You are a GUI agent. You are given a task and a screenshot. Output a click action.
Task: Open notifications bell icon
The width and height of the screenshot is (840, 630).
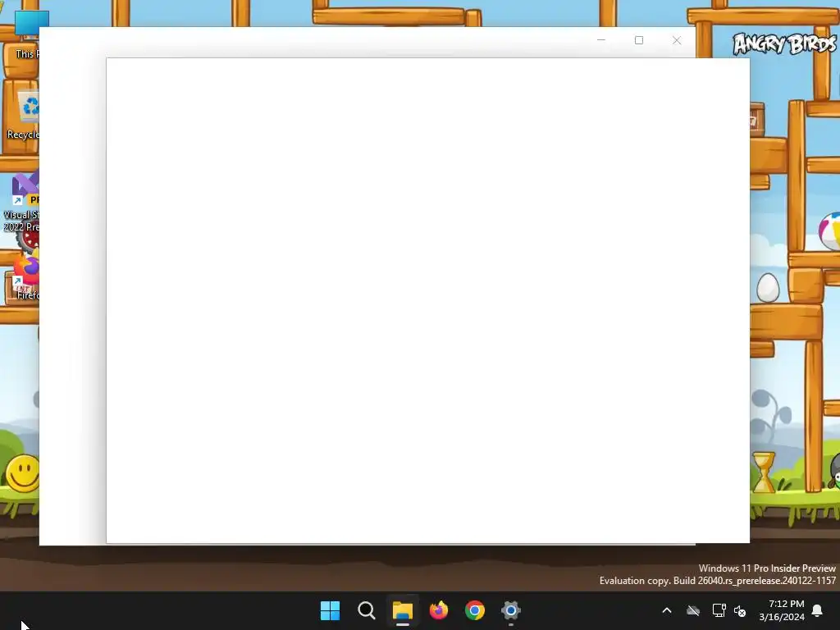click(818, 610)
